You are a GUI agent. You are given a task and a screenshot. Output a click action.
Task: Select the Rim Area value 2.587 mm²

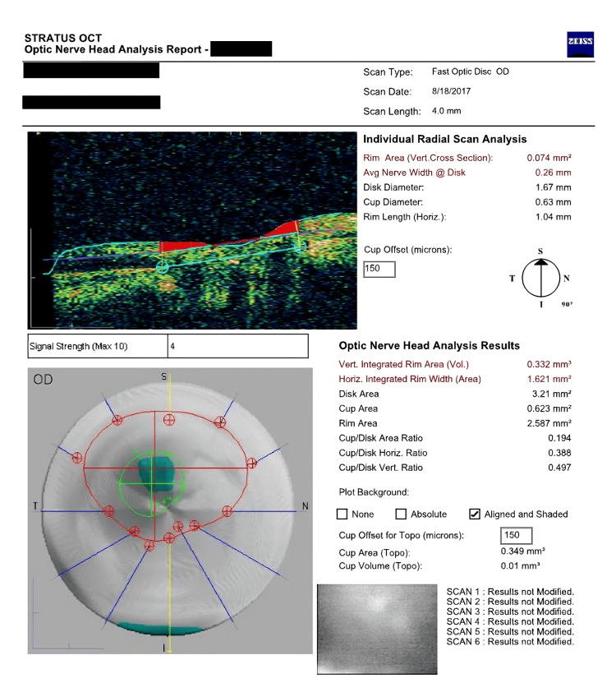[x=549, y=423]
